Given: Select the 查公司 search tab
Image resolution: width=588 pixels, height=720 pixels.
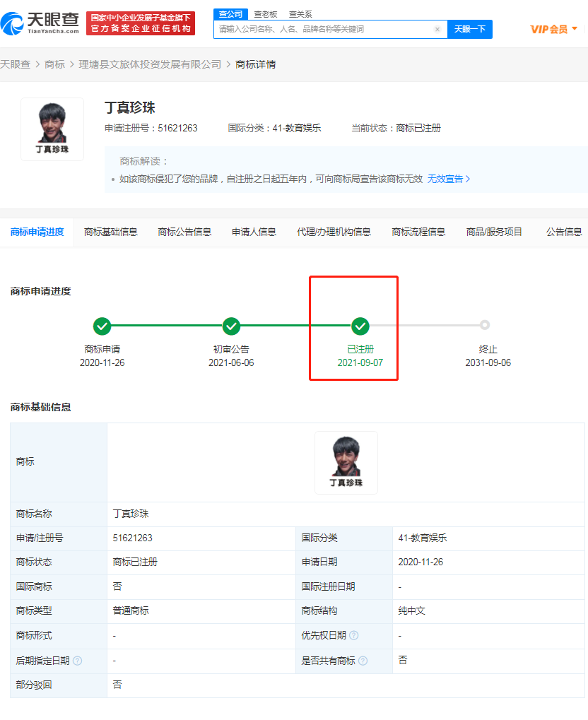Looking at the screenshot, I should point(230,14).
